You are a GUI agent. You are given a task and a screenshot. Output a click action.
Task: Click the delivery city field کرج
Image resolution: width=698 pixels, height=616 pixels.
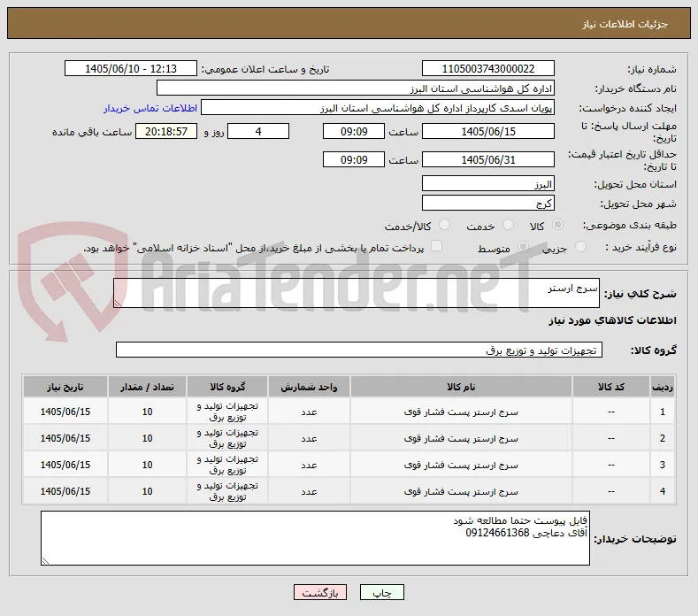click(487, 203)
